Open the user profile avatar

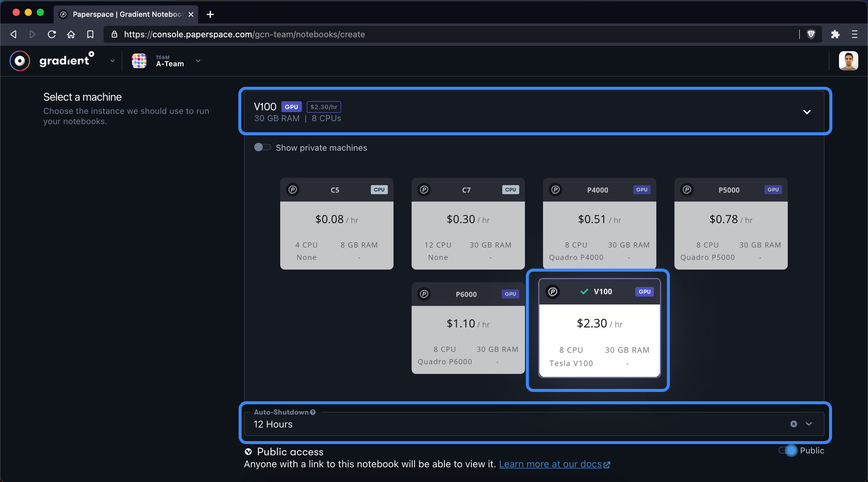[848, 61]
